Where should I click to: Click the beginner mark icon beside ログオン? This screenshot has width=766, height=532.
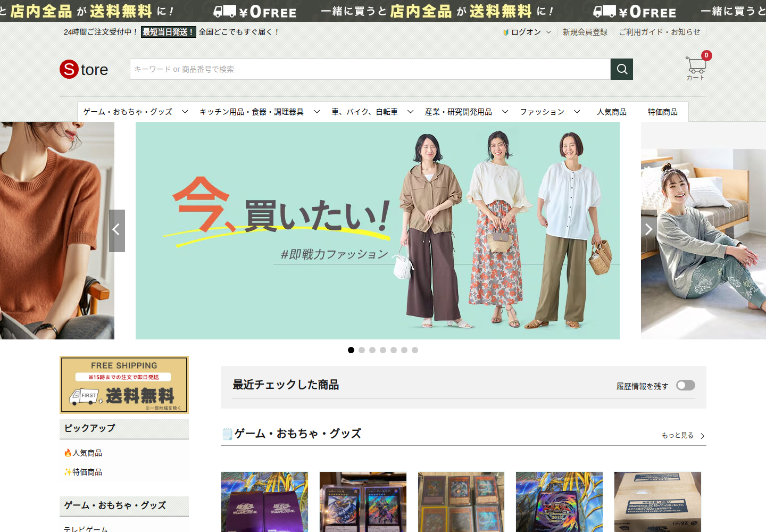click(506, 32)
